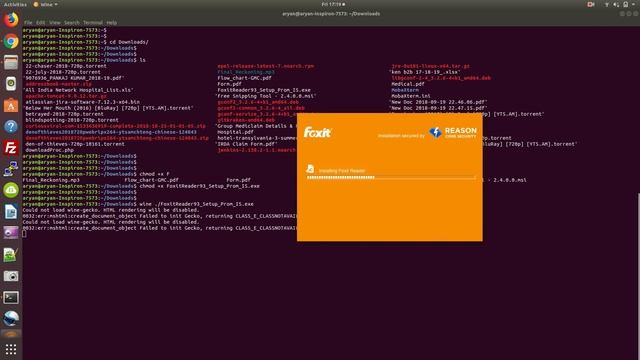Viewport: 640px width, 360px height.
Task: Click 'FoxitReader93_Setup_Prom_IS.exe' in ls output
Action: [x=264, y=90]
